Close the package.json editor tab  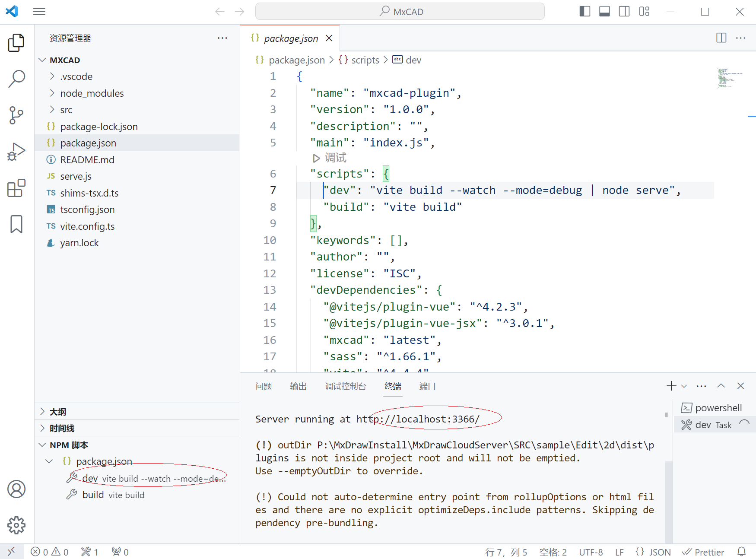pyautogui.click(x=329, y=38)
